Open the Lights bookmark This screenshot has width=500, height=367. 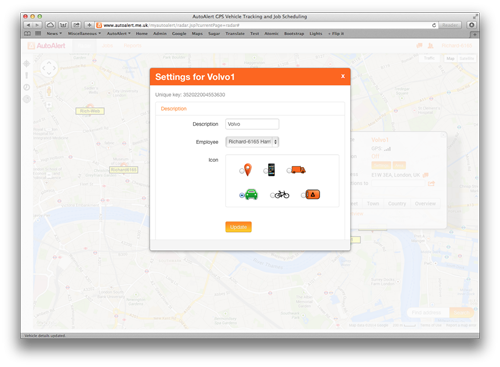[x=316, y=34]
